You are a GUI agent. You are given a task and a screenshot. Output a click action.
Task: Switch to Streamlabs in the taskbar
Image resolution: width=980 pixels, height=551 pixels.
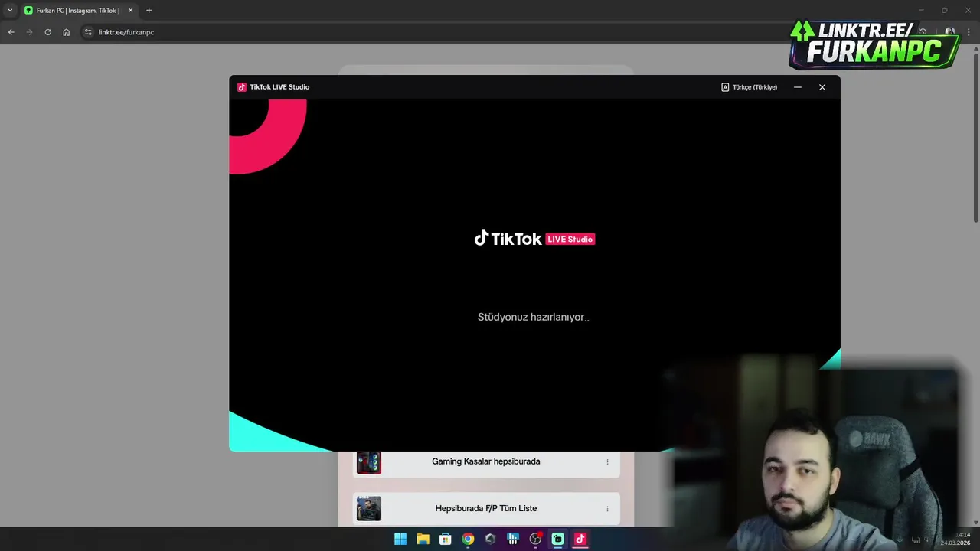[x=557, y=539]
